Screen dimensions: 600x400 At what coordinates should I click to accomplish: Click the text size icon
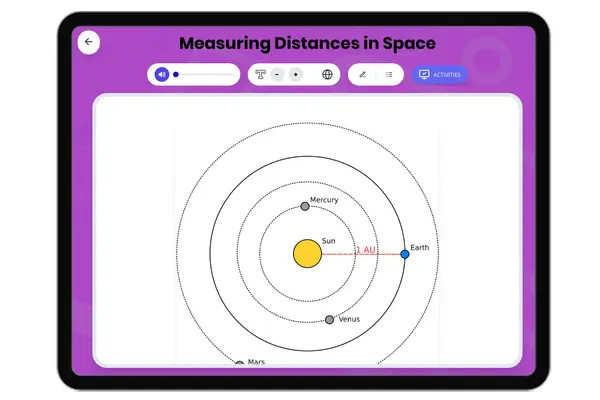(260, 74)
